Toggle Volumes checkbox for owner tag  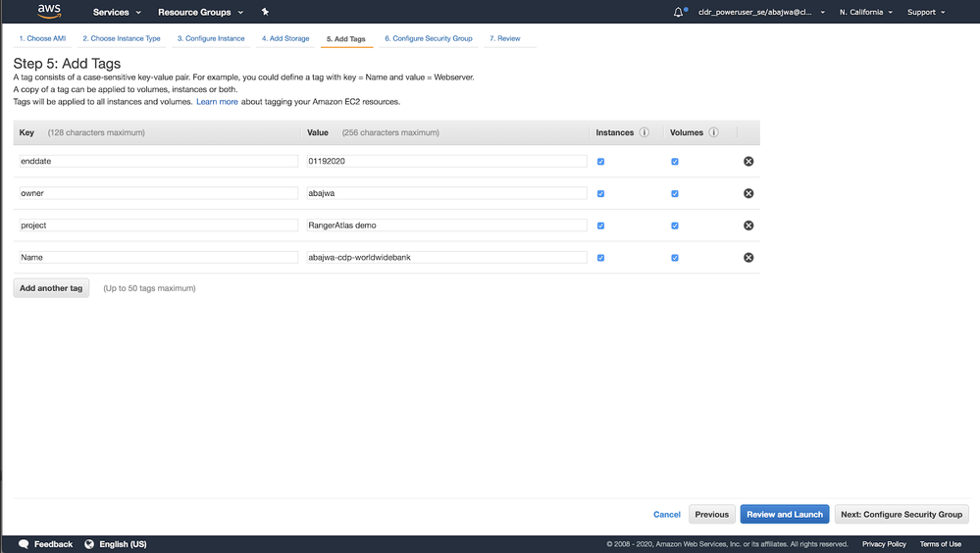674,194
